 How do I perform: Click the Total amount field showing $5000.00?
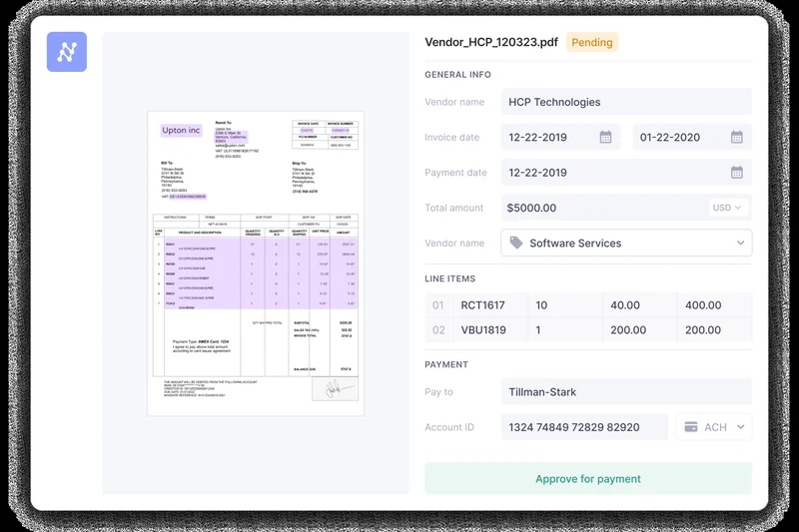pos(599,208)
